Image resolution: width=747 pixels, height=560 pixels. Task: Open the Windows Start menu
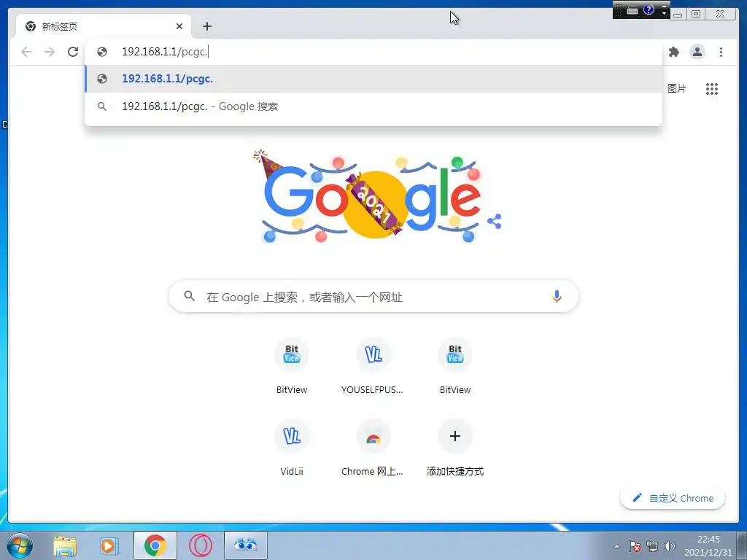click(x=20, y=545)
